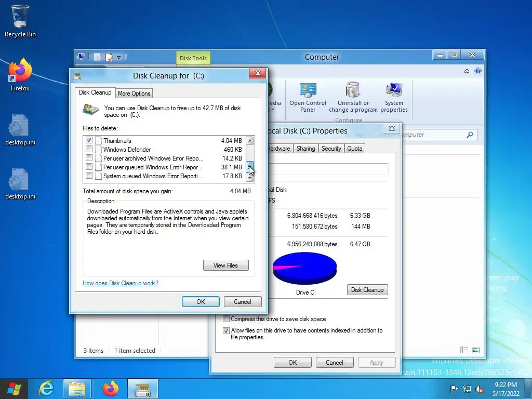
Task: Open How does Disk Cleanup work link
Action: [121, 283]
